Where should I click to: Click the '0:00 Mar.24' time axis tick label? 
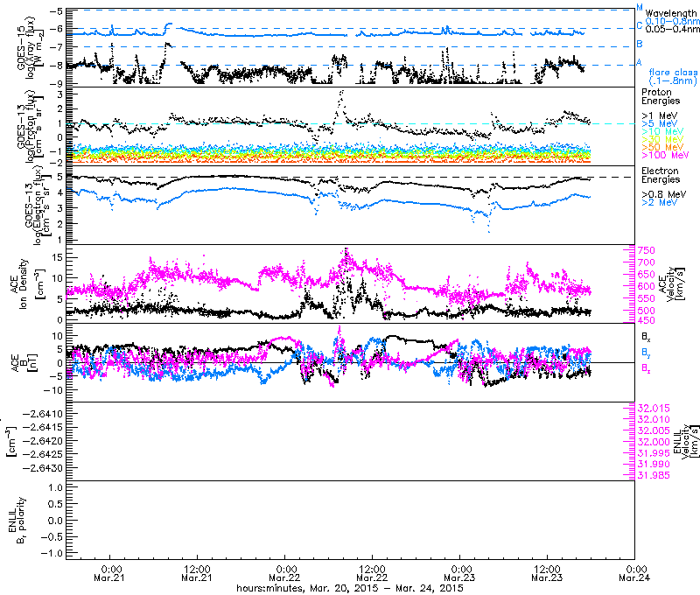tap(634, 573)
